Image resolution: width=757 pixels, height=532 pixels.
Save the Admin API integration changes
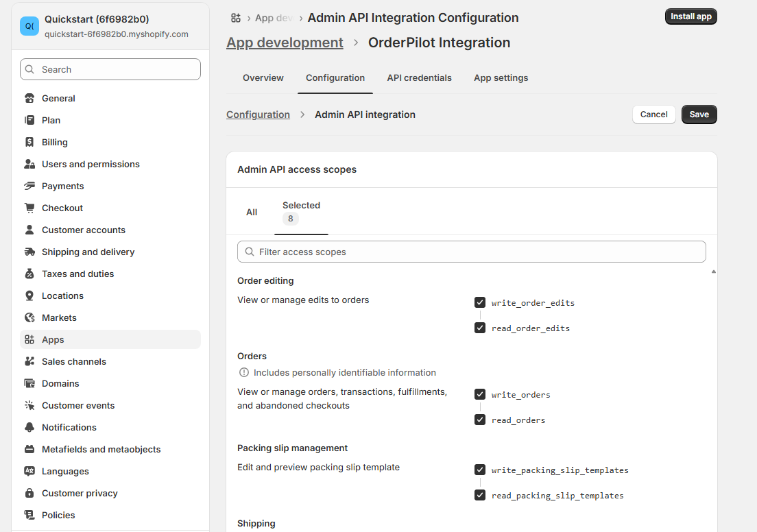[x=699, y=114]
